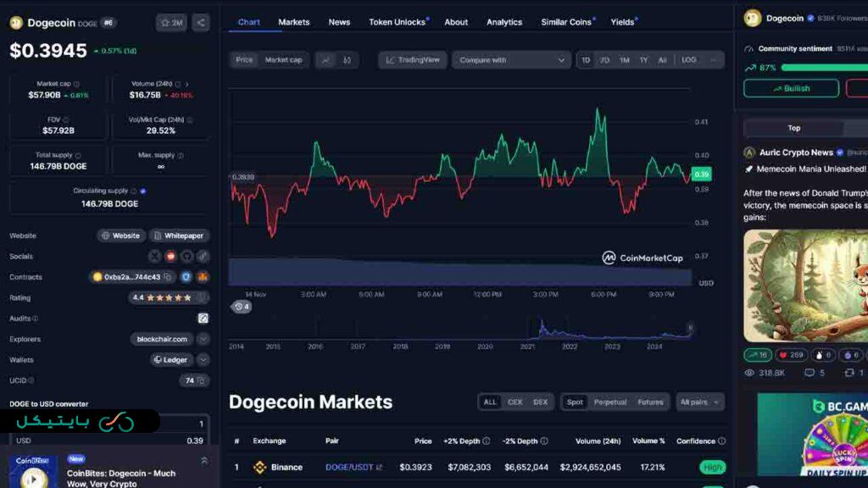The height and width of the screenshot is (488, 868).
Task: Toggle chart to Market cap view
Action: coord(283,60)
